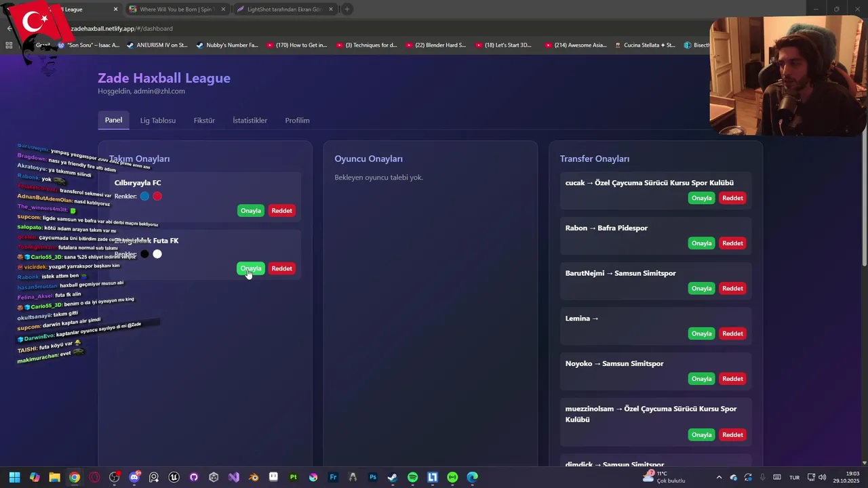
Task: Approve the Futa FK team
Action: [x=251, y=268]
